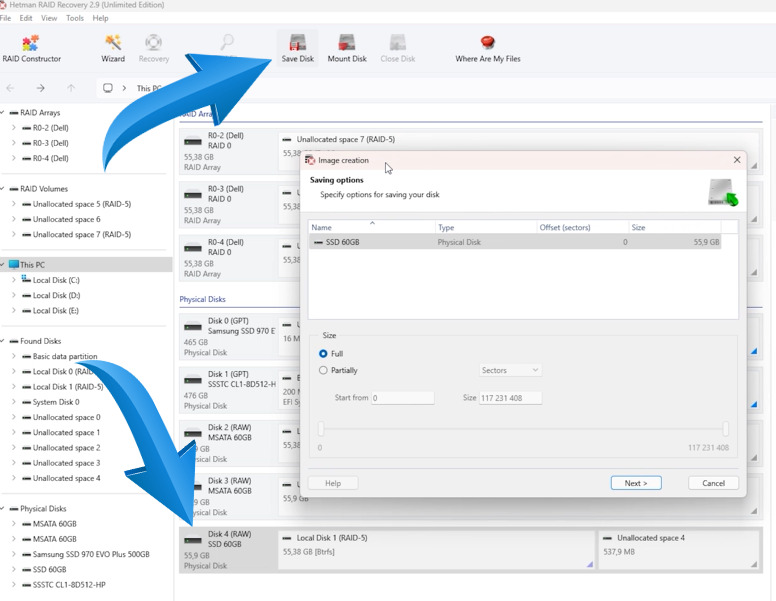The width and height of the screenshot is (776, 601).
Task: Sort by the Offset (sectors) column header
Action: point(582,227)
